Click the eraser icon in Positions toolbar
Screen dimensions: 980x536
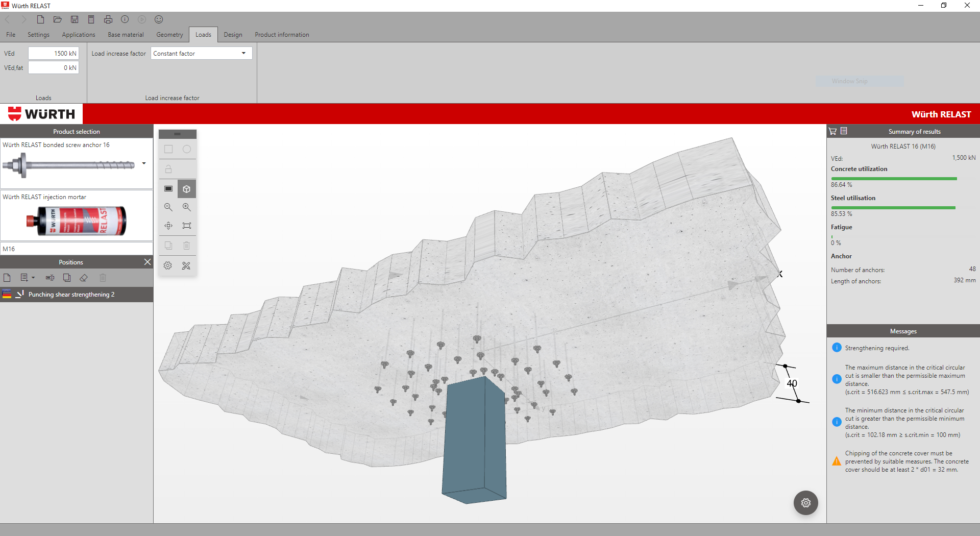pos(84,278)
